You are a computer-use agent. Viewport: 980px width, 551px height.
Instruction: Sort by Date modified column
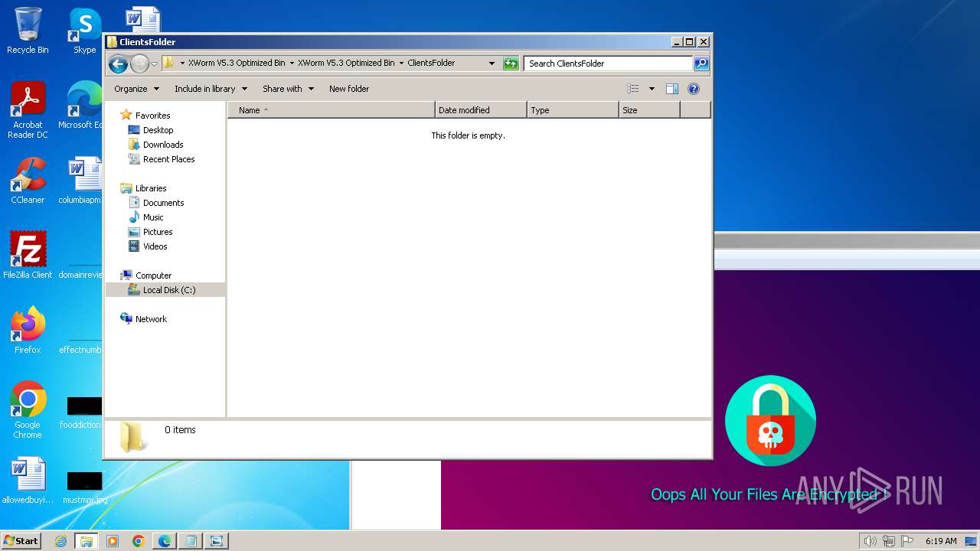pos(481,110)
